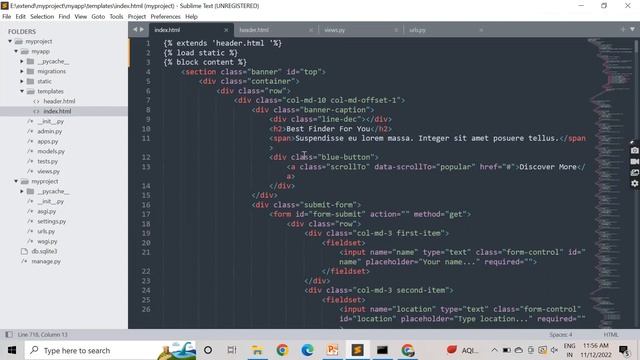This screenshot has height=360, width=640.
Task: Toggle the sidebar with status bar icon
Action: (9, 334)
